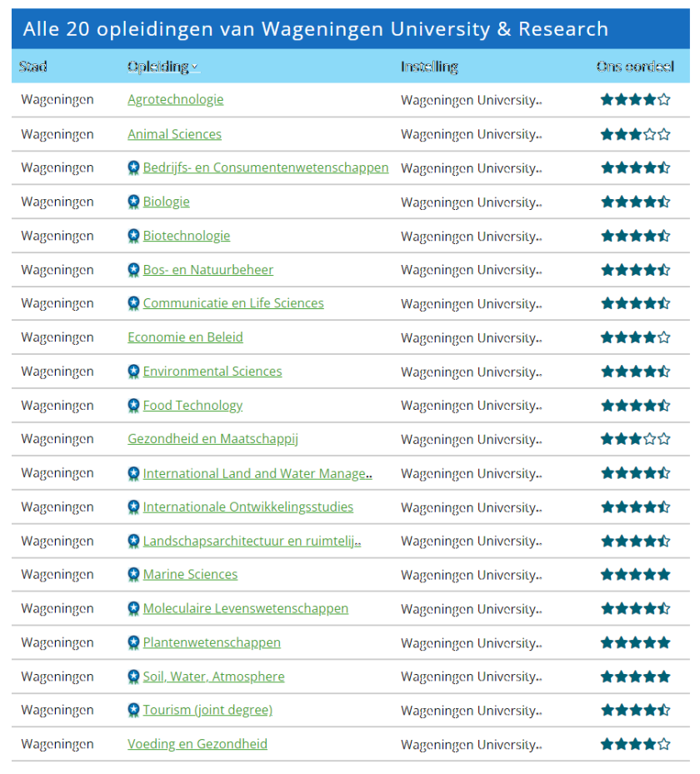This screenshot has width=700, height=774.
Task: Click the badge icon beside Food Technology
Action: click(133, 406)
